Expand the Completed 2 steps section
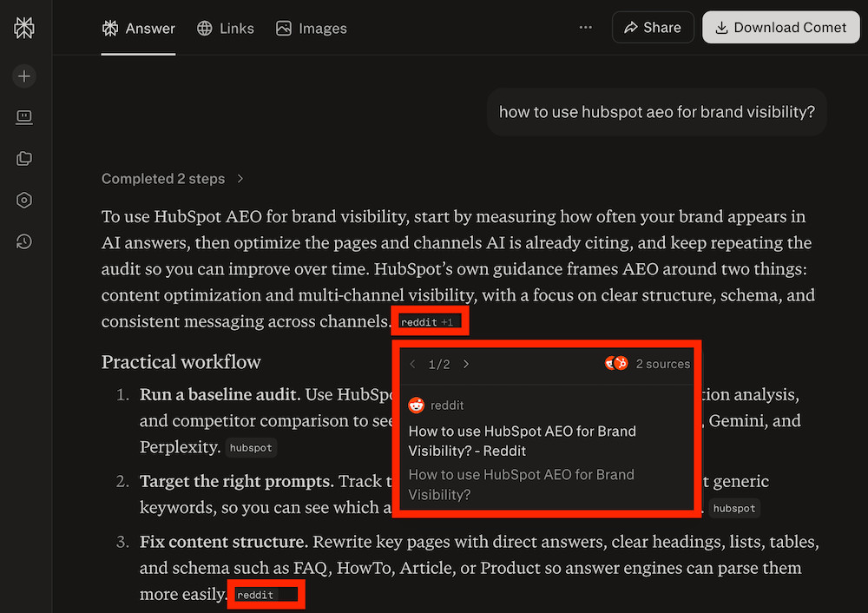This screenshot has height=613, width=868. pos(171,178)
